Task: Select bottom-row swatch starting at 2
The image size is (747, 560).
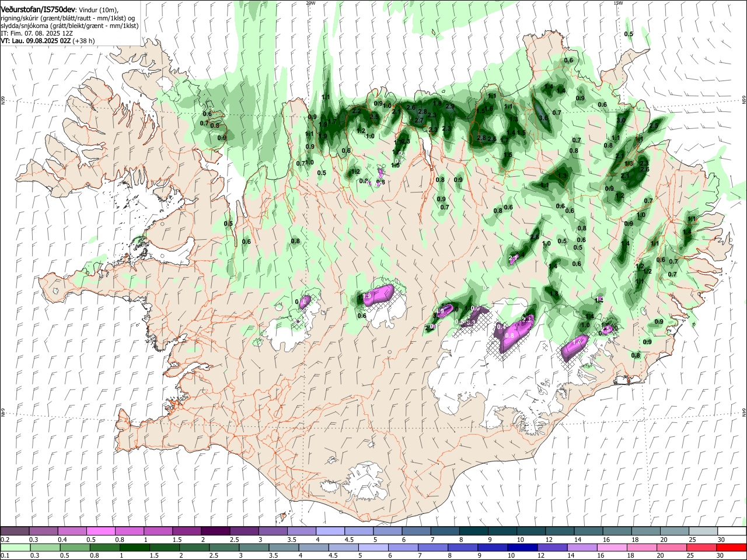Action: pos(194,547)
